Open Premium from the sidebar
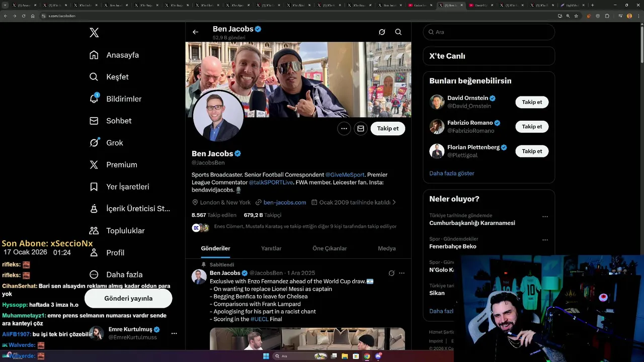The height and width of the screenshot is (362, 644). click(x=122, y=164)
